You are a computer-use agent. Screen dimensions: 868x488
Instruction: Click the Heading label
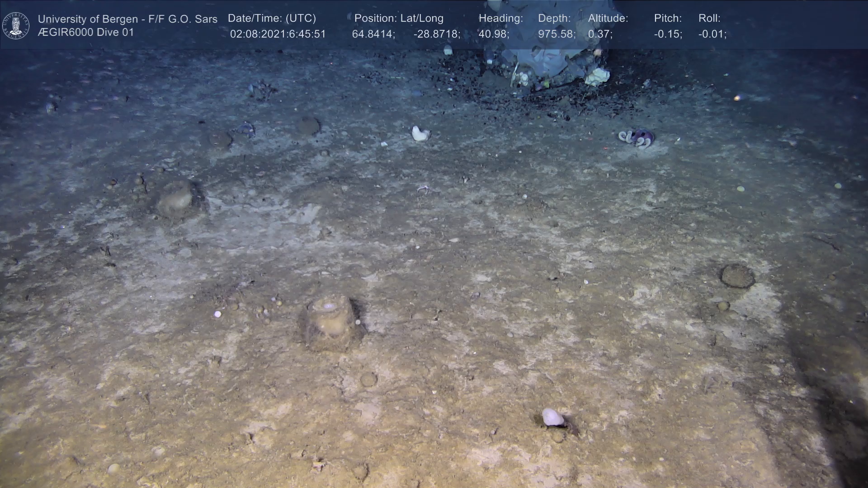(x=500, y=18)
